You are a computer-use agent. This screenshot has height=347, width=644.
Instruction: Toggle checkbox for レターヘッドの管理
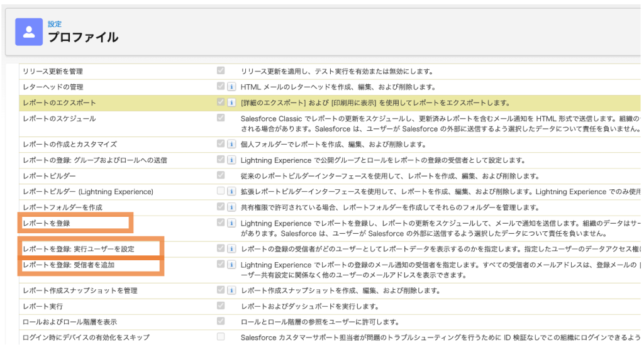point(221,86)
